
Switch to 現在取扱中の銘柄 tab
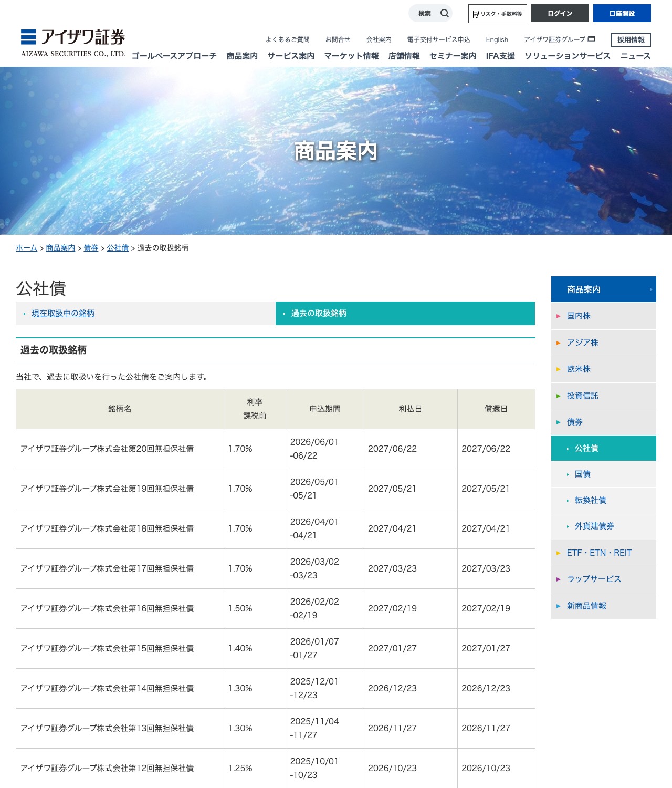pyautogui.click(x=145, y=313)
